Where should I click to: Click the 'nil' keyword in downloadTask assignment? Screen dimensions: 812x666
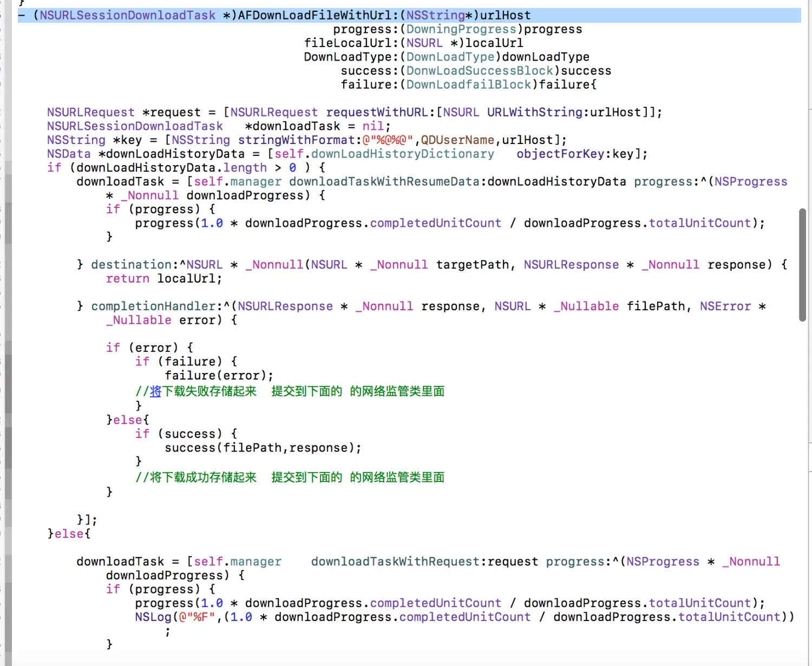(373, 126)
